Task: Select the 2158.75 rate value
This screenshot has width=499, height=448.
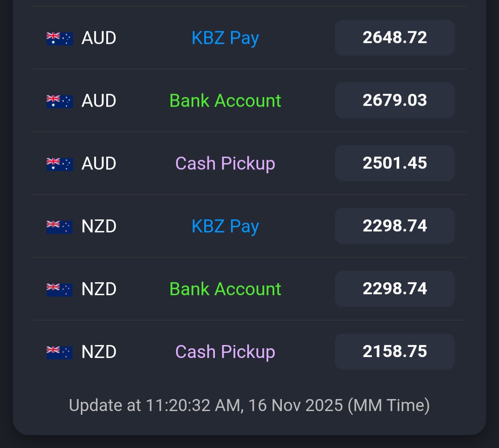Action: (x=395, y=351)
